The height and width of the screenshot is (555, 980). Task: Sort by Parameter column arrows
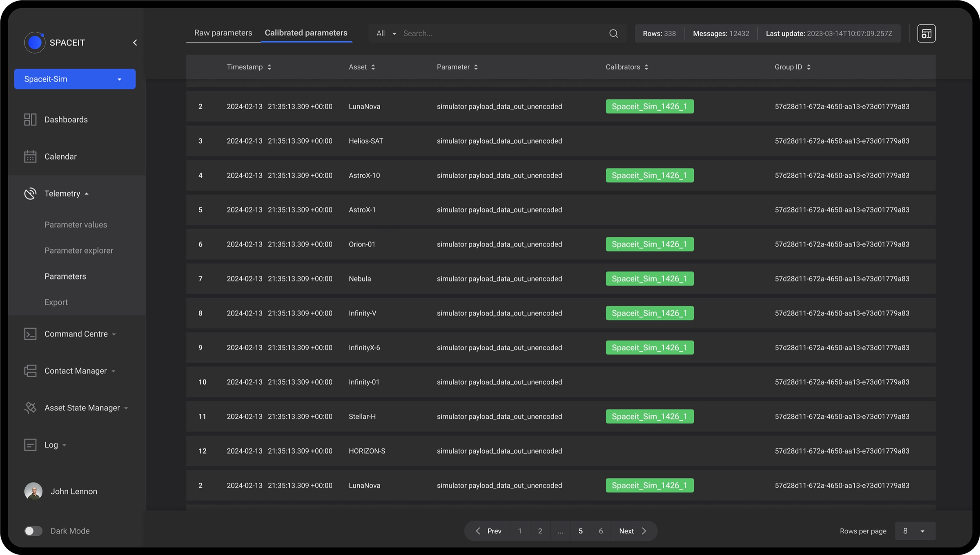coord(476,67)
